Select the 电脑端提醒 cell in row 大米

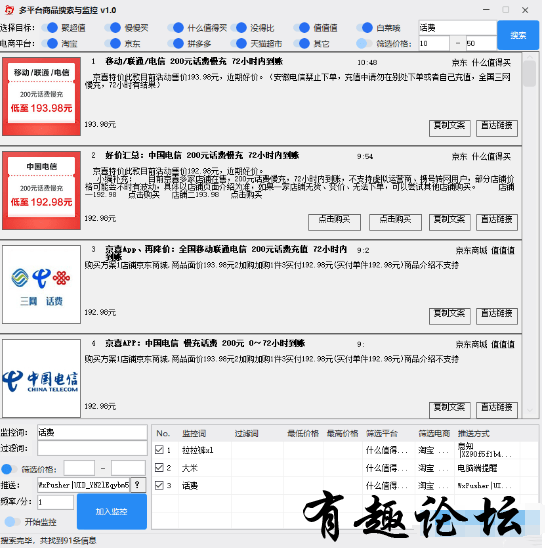pyautogui.click(x=477, y=468)
